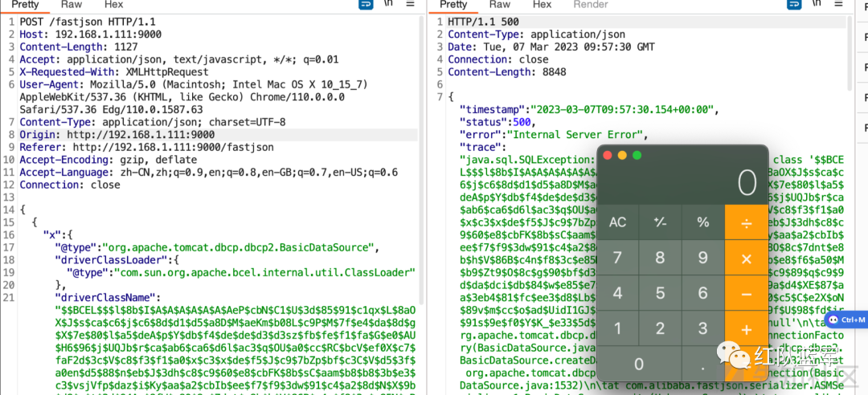Screen dimensions: 868x395
Task: Click digit 1 in Calculator
Action: point(618,329)
